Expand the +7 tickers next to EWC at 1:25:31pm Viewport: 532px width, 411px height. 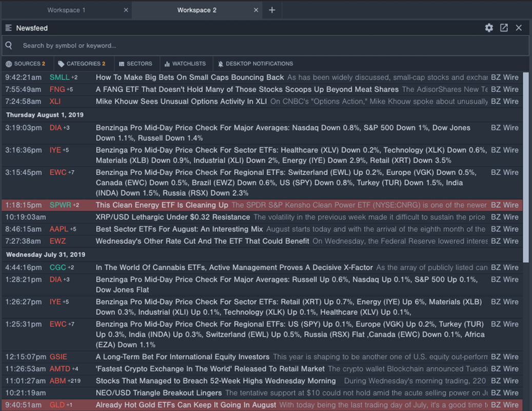point(71,324)
